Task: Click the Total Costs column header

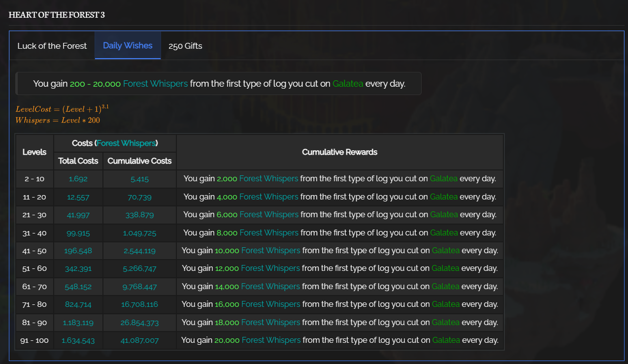Action: (78, 161)
